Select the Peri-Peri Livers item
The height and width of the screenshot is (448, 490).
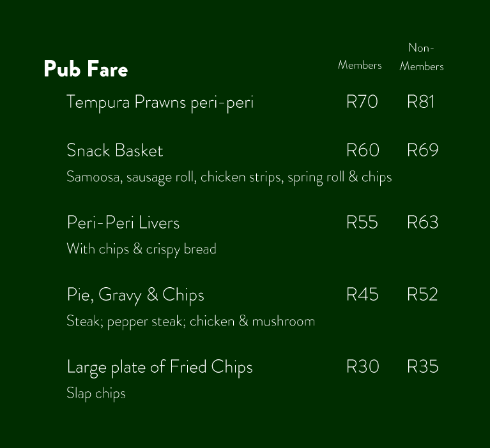(123, 223)
